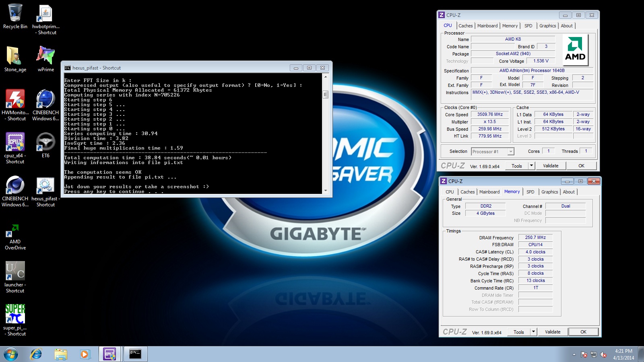
Task: Click console scrollbar down arrow
Action: pos(326,191)
